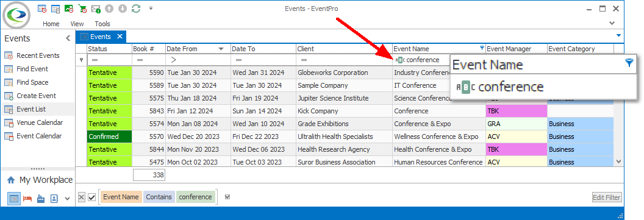Select the contacts address book module icon
The height and width of the screenshot is (220, 644).
click(54, 199)
